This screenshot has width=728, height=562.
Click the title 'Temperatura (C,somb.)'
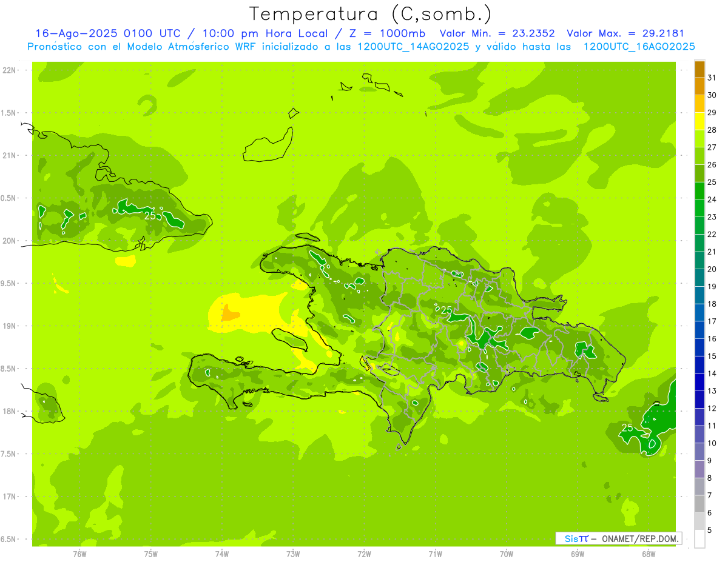pos(370,14)
